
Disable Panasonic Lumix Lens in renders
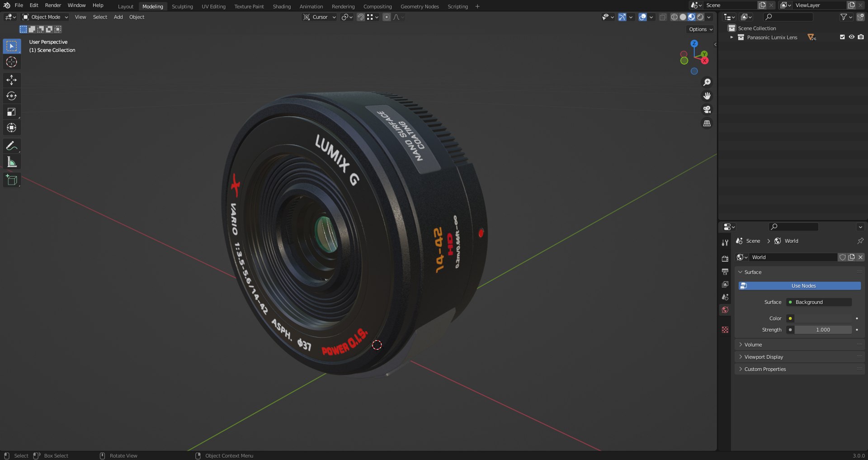point(861,37)
